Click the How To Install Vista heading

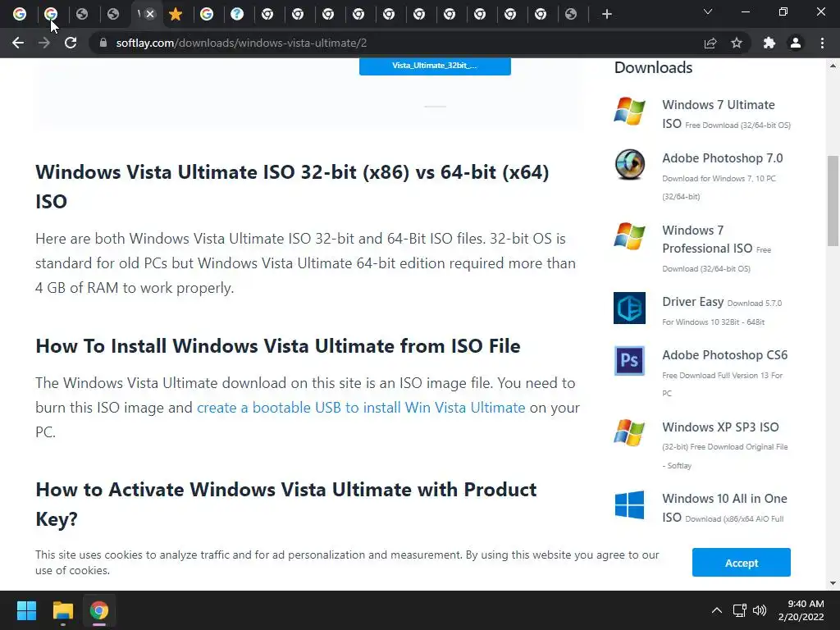[x=278, y=346]
